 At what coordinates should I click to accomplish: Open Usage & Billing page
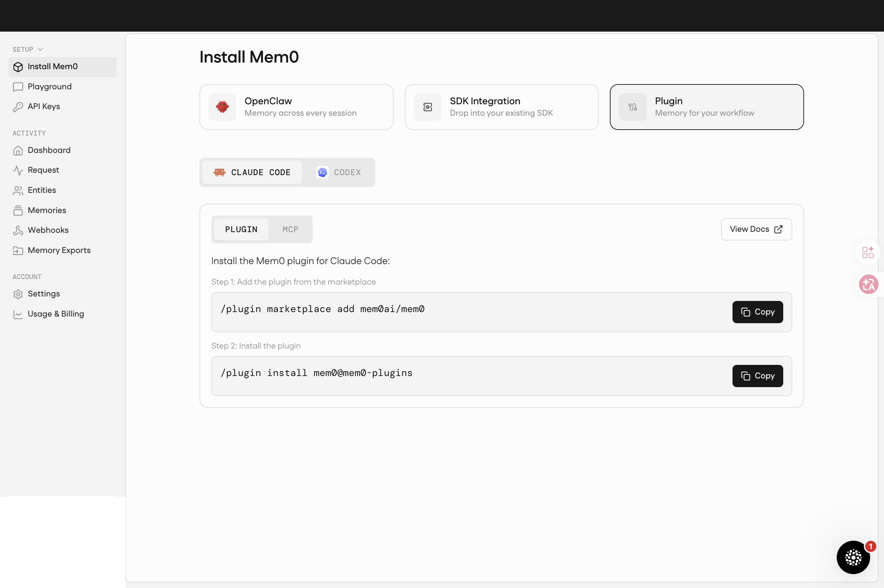(x=62, y=314)
